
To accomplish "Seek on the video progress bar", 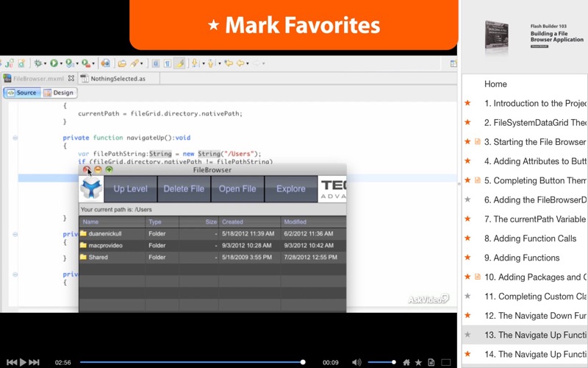I will [x=192, y=362].
